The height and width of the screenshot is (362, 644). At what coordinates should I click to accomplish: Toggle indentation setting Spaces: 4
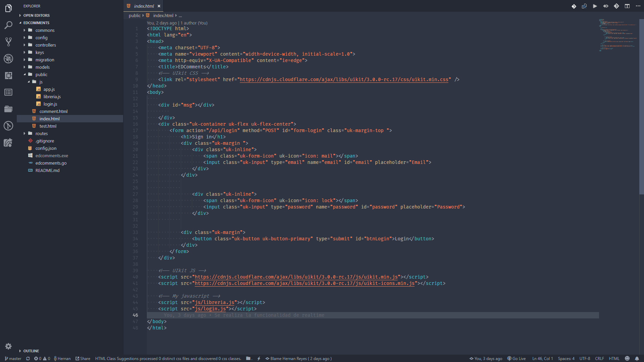pyautogui.click(x=566, y=358)
